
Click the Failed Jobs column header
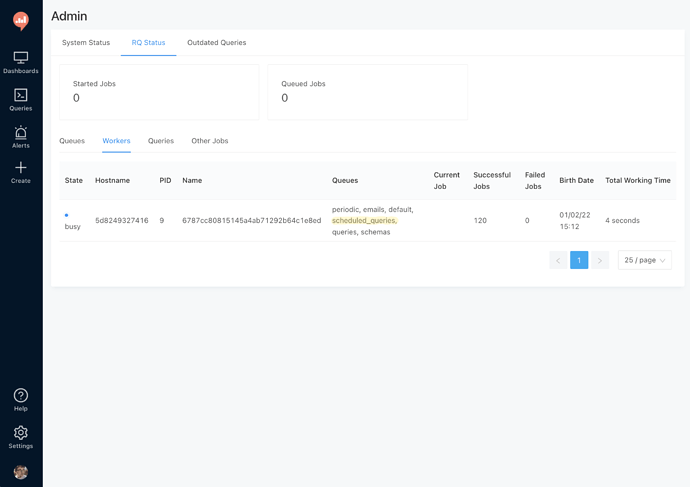535,180
